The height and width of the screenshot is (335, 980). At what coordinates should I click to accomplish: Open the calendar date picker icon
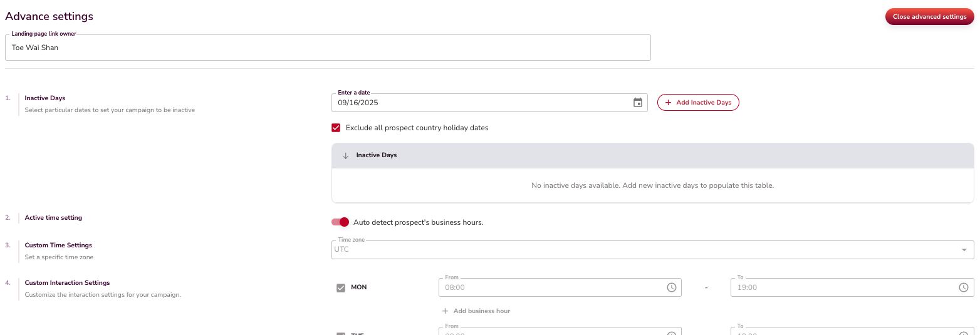(638, 103)
